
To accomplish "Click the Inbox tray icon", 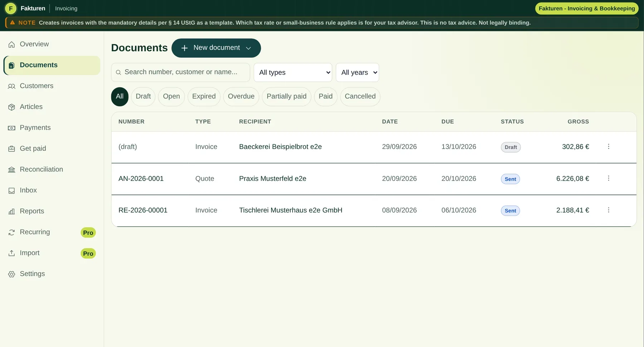I will pos(12,191).
